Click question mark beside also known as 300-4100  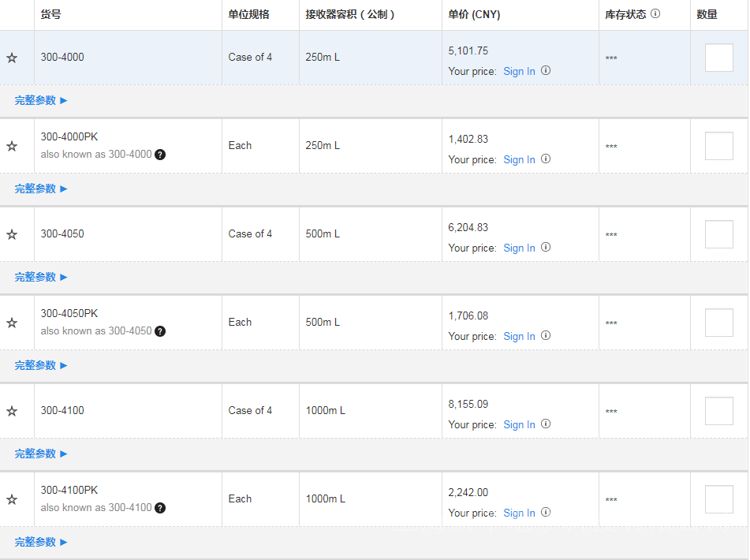[160, 508]
